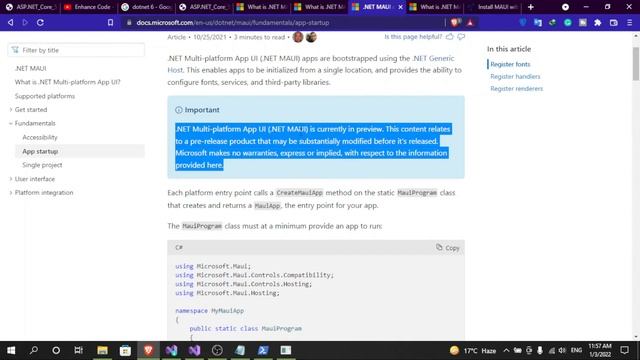
Task: Expand the Platform integration tree node
Action: click(x=11, y=193)
